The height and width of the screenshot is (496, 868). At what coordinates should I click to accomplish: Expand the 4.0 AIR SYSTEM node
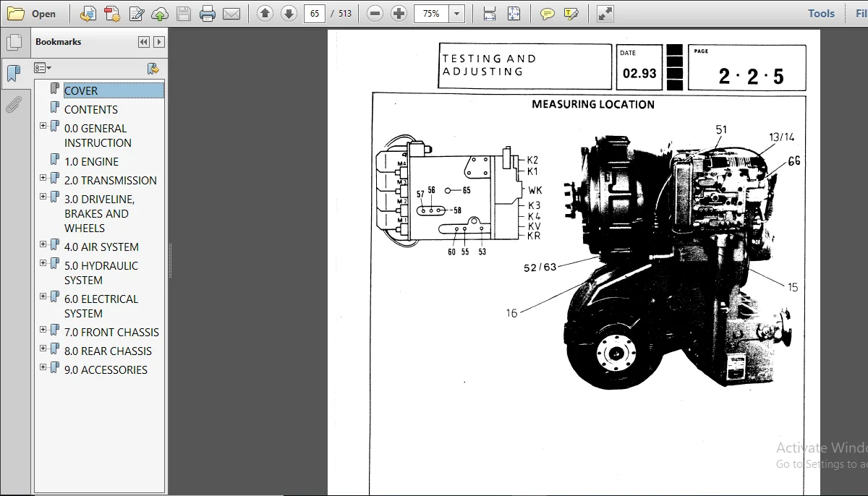pyautogui.click(x=43, y=244)
